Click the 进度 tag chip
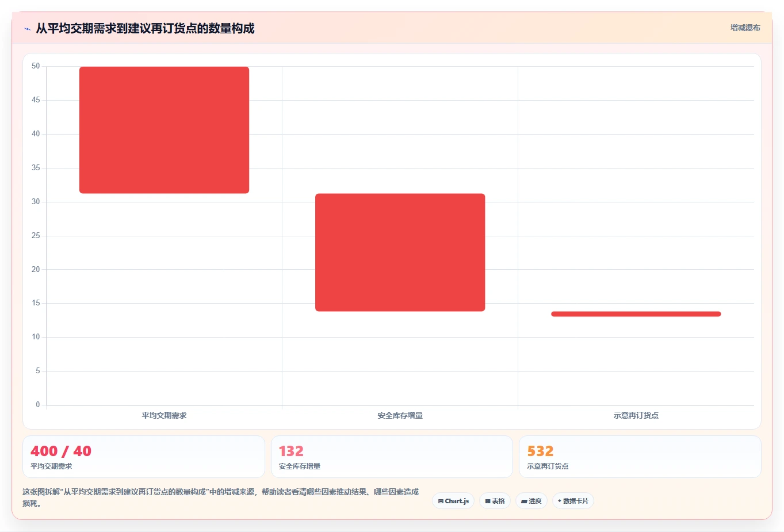Screen dimensions: 784x532 [x=531, y=501]
